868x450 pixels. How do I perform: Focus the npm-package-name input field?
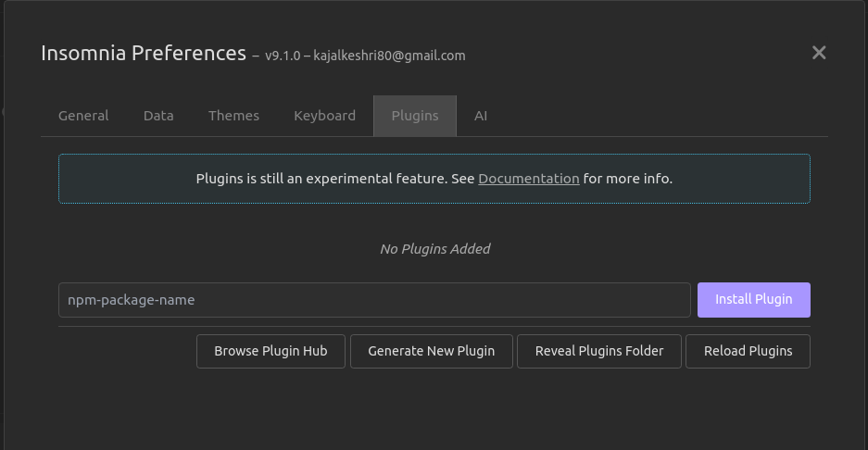point(374,300)
